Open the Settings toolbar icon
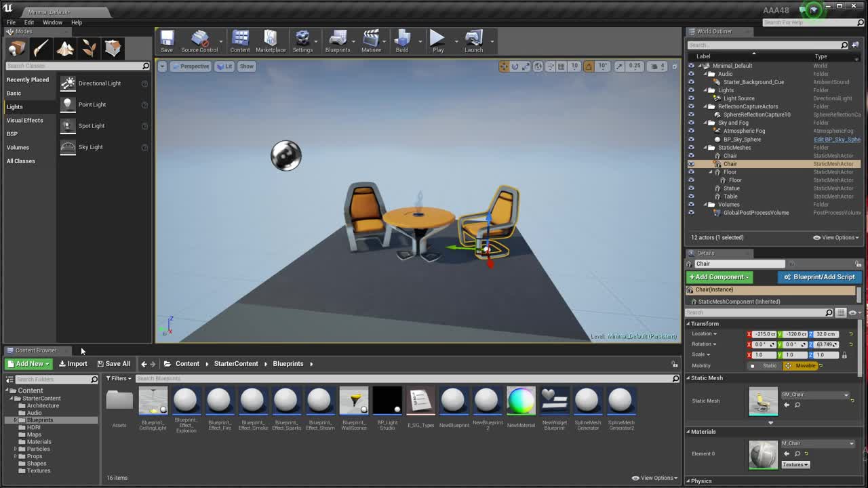 tap(302, 42)
